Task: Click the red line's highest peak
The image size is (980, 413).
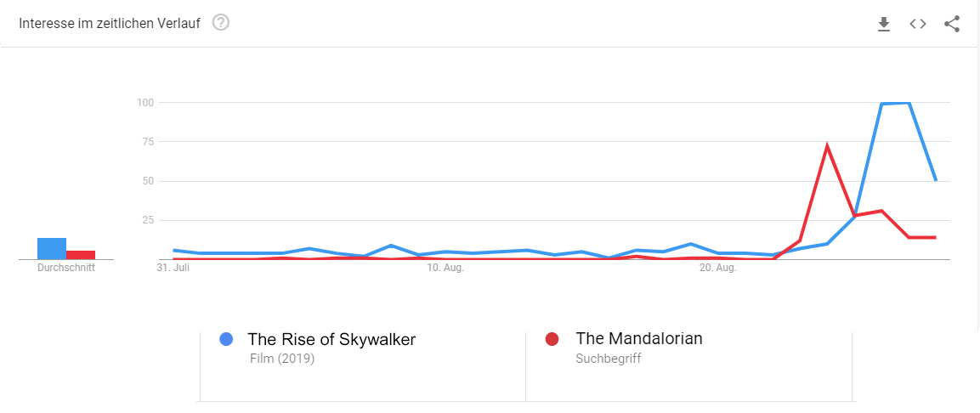Action: pyautogui.click(x=827, y=146)
